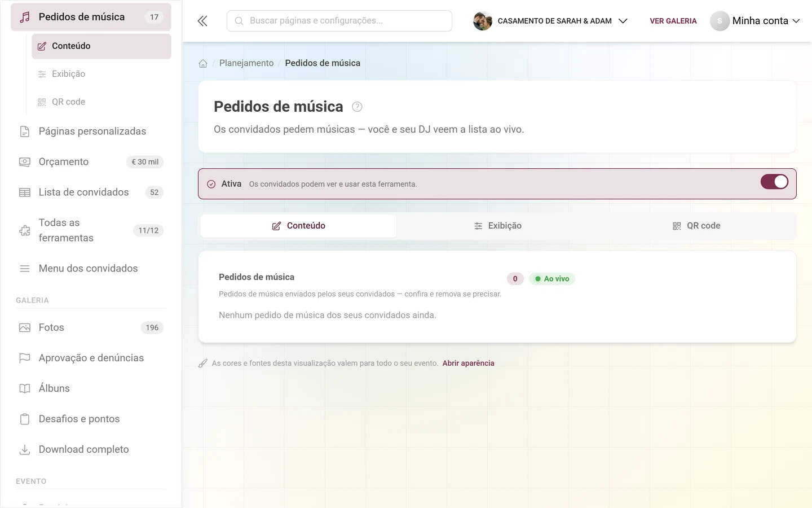This screenshot has height=508, width=812.
Task: Click the search magnifier icon
Action: point(239,21)
